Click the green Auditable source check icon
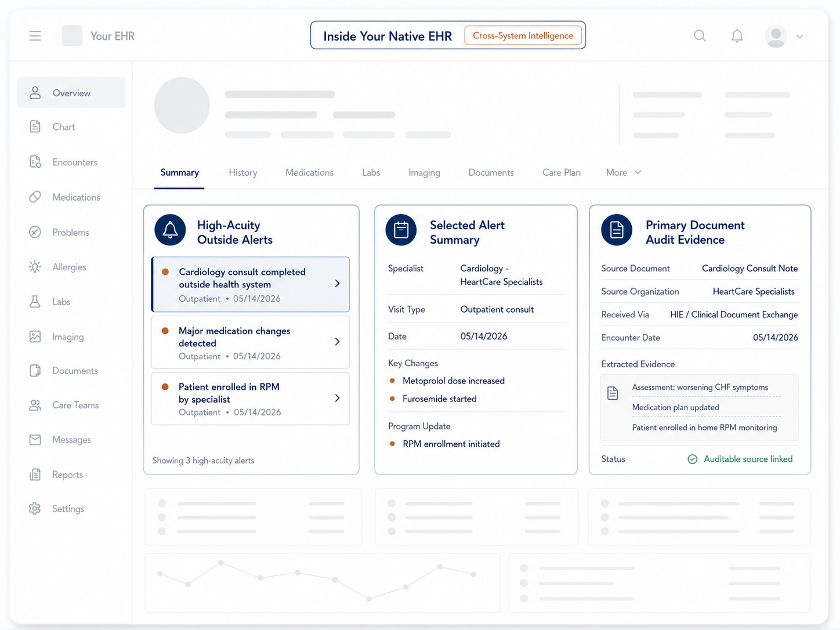840x630 pixels. click(693, 459)
